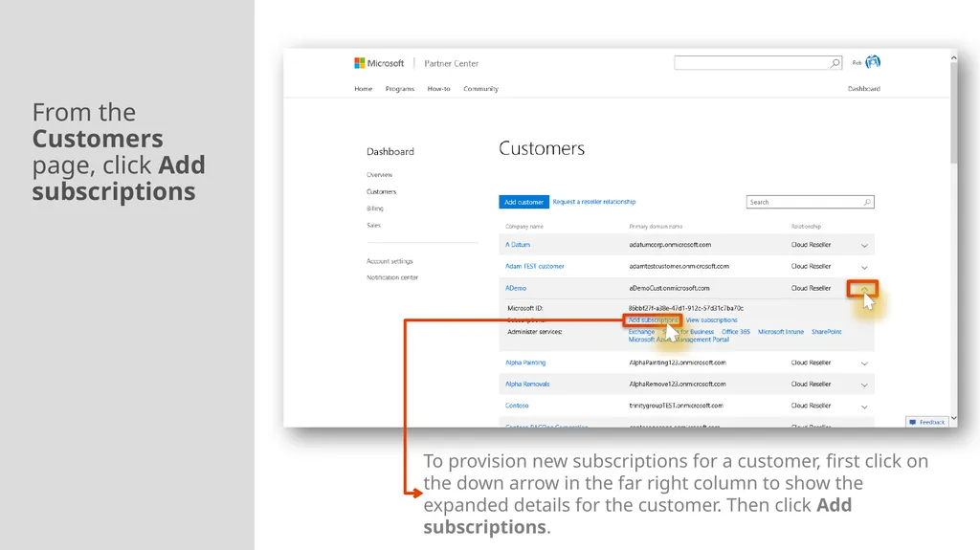Click the scrollbar down arrow
This screenshot has height=550, width=980.
pos(954,418)
